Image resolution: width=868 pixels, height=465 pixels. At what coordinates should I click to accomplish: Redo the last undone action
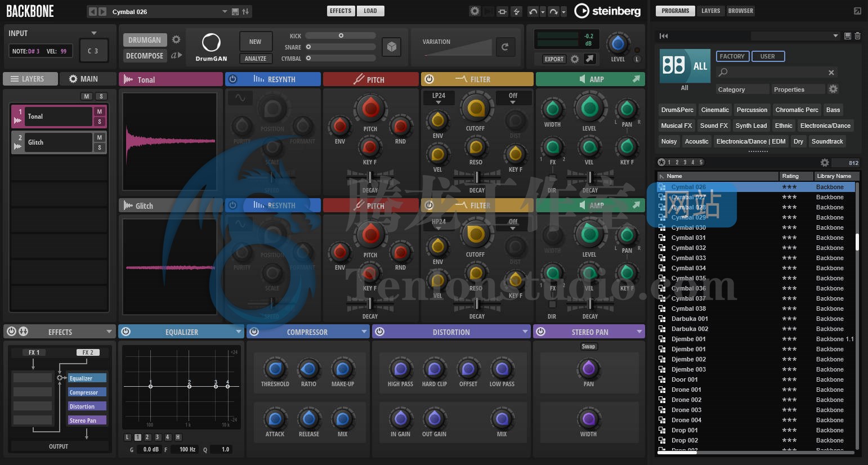pyautogui.click(x=553, y=11)
